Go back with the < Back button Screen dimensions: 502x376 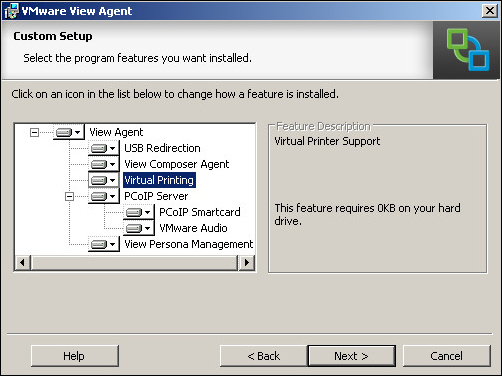tap(264, 356)
